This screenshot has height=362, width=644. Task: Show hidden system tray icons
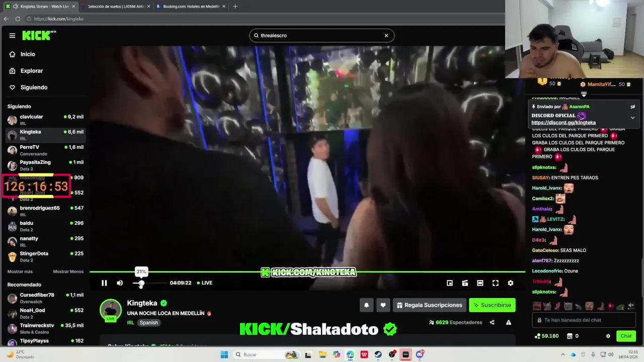(562, 354)
